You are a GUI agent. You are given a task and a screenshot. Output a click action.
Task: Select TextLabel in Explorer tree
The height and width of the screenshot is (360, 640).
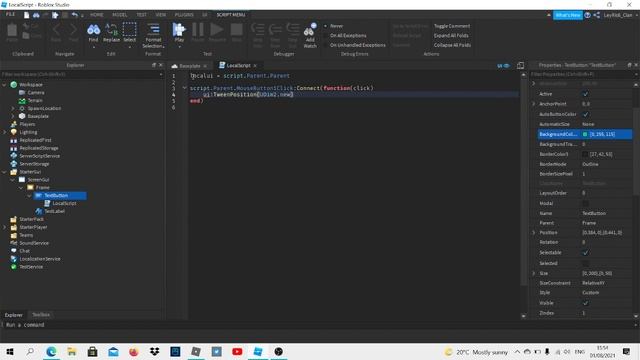pyautogui.click(x=54, y=211)
